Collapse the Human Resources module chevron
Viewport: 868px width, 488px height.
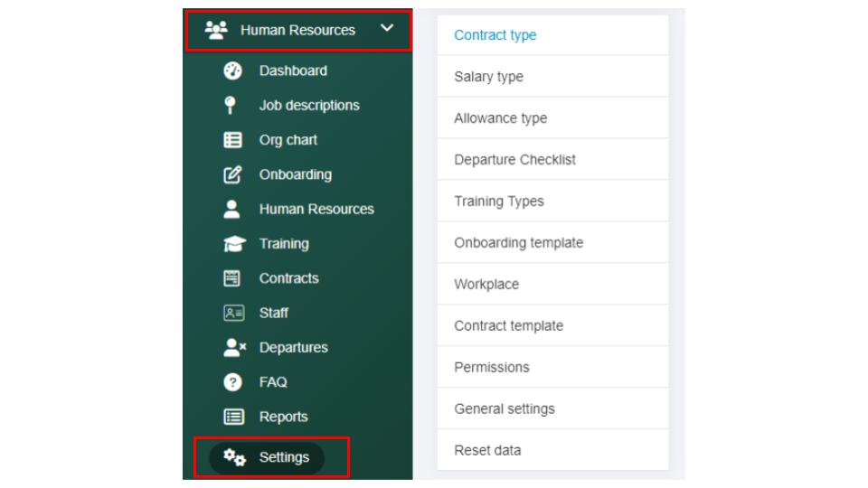pos(387,29)
